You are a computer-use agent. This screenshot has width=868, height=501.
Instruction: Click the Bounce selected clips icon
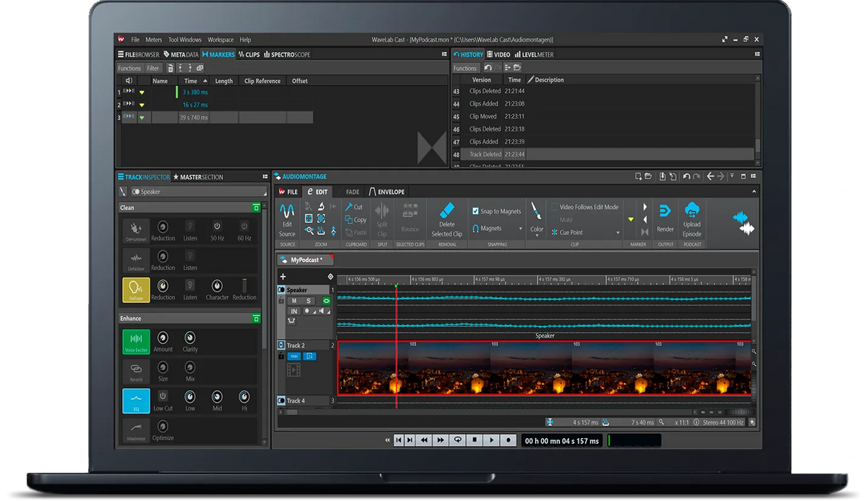point(410,211)
